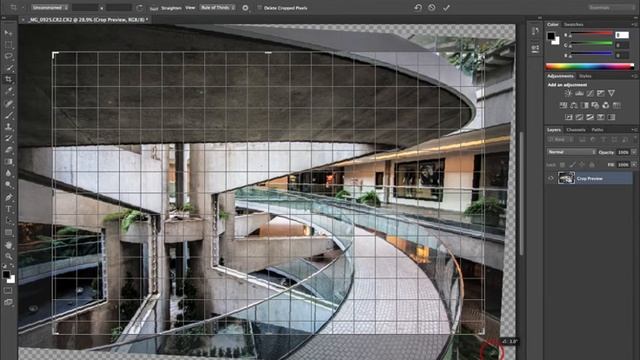The height and width of the screenshot is (360, 640).
Task: Click the Crop Preview layer thumbnail
Action: [x=566, y=178]
